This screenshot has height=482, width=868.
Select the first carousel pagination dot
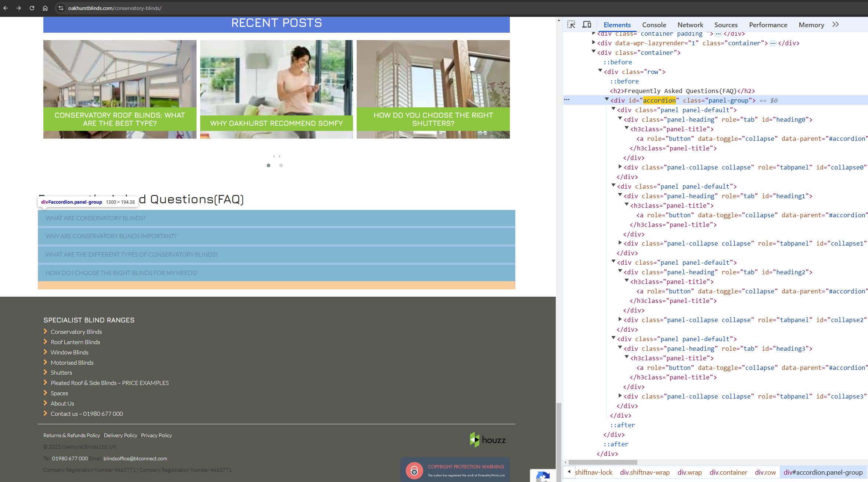tap(269, 165)
